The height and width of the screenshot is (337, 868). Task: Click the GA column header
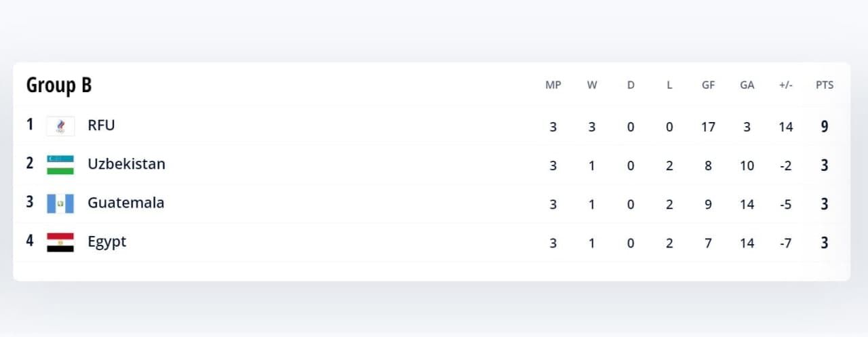pyautogui.click(x=747, y=85)
